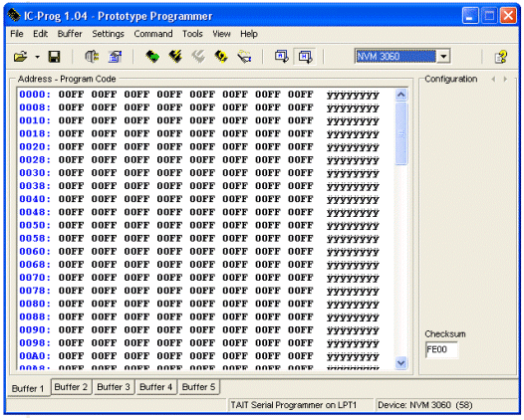Click Configuration panel right arrow

point(505,80)
